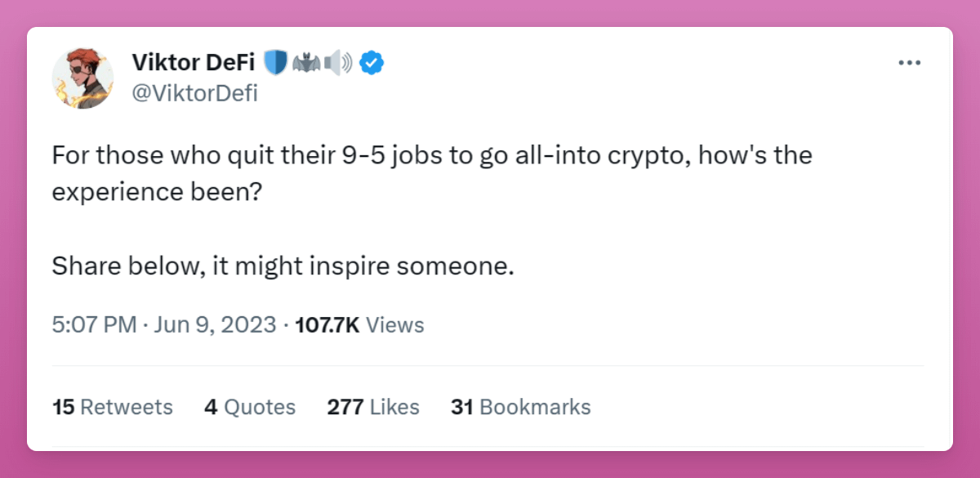Open the 277 Likes list

click(372, 407)
